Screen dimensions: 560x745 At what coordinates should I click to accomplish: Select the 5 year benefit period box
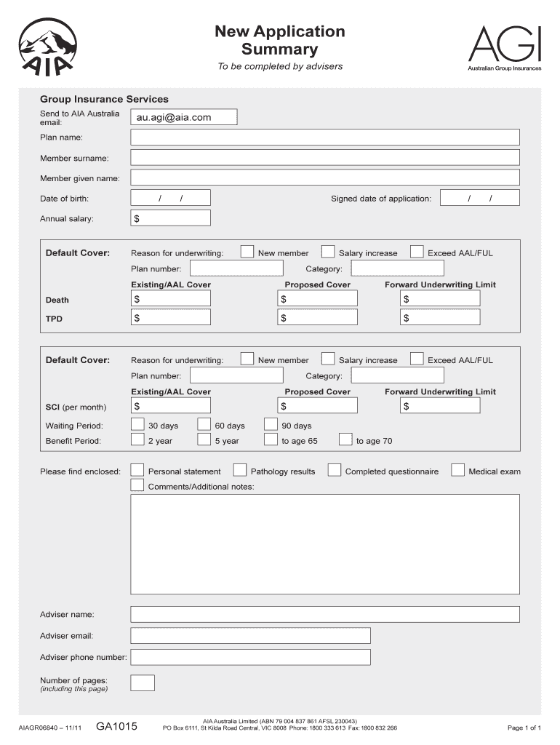204,440
